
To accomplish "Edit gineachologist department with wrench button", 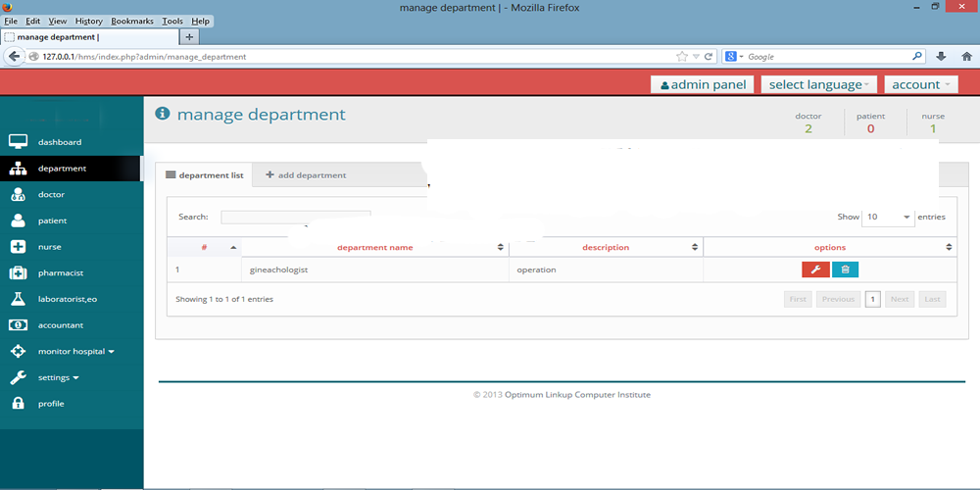I will [815, 269].
